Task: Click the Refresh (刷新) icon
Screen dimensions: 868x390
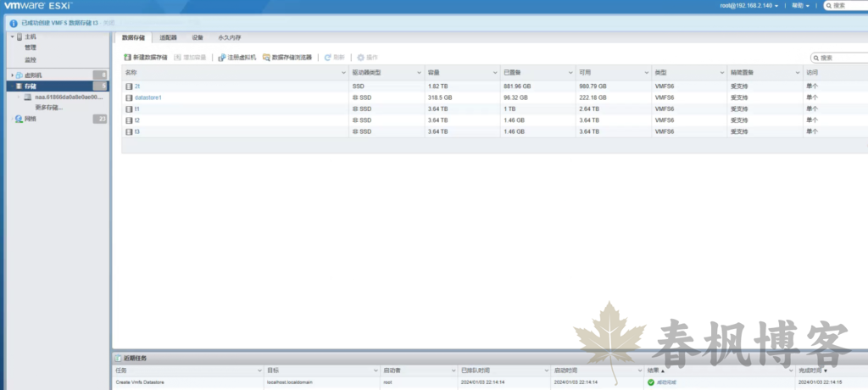Action: coord(328,58)
